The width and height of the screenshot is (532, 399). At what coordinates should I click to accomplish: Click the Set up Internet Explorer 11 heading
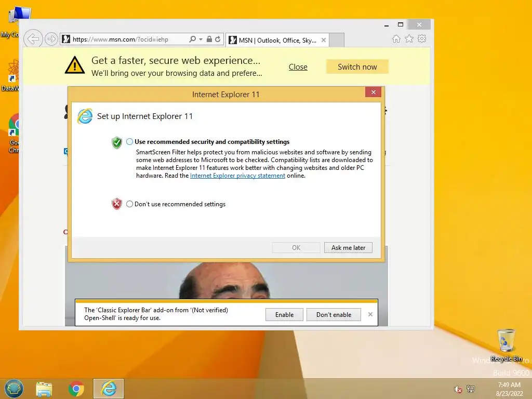point(145,116)
